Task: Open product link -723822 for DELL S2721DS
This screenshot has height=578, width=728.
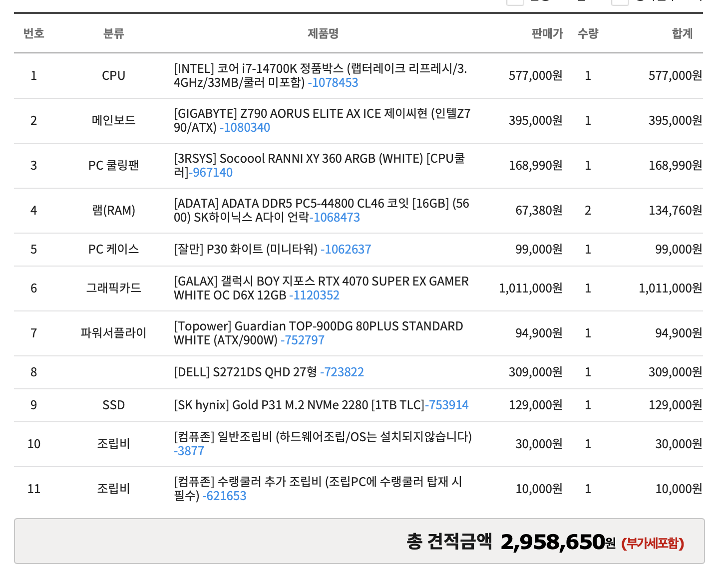Action: pos(342,372)
